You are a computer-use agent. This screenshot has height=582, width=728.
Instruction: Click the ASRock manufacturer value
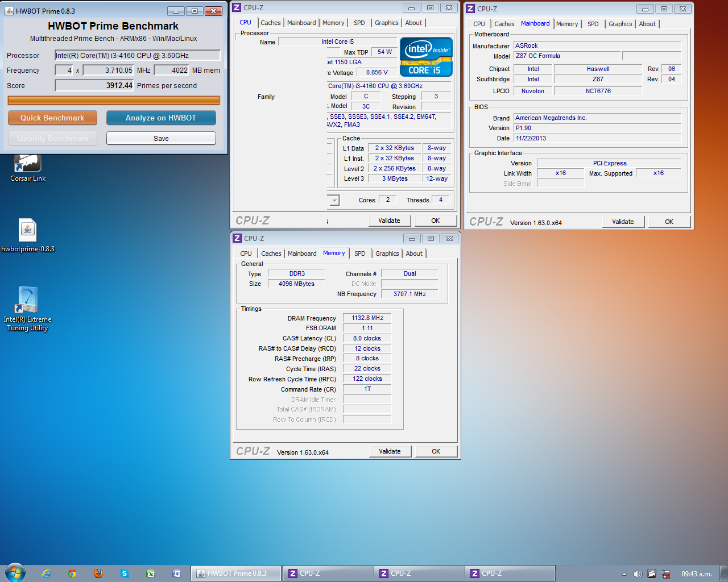(x=597, y=45)
